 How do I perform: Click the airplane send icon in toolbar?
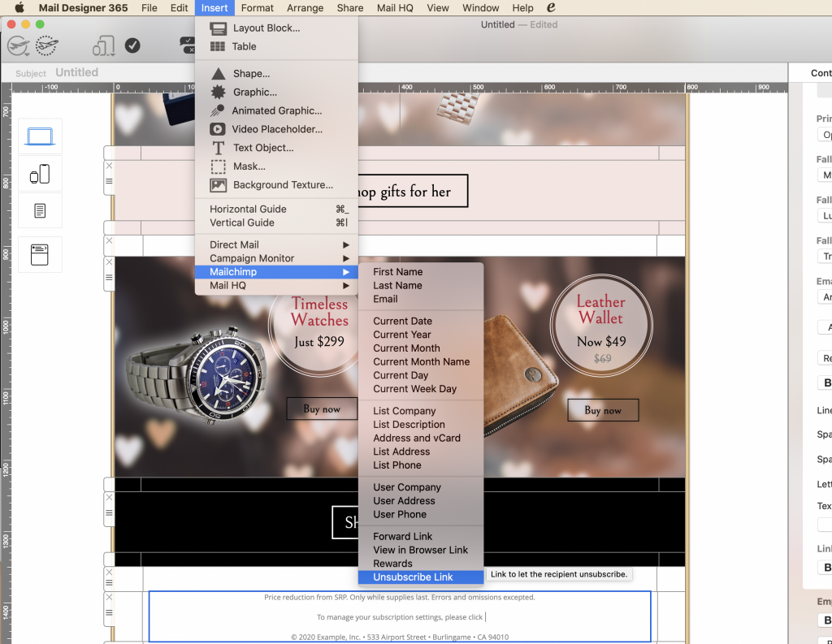click(19, 45)
